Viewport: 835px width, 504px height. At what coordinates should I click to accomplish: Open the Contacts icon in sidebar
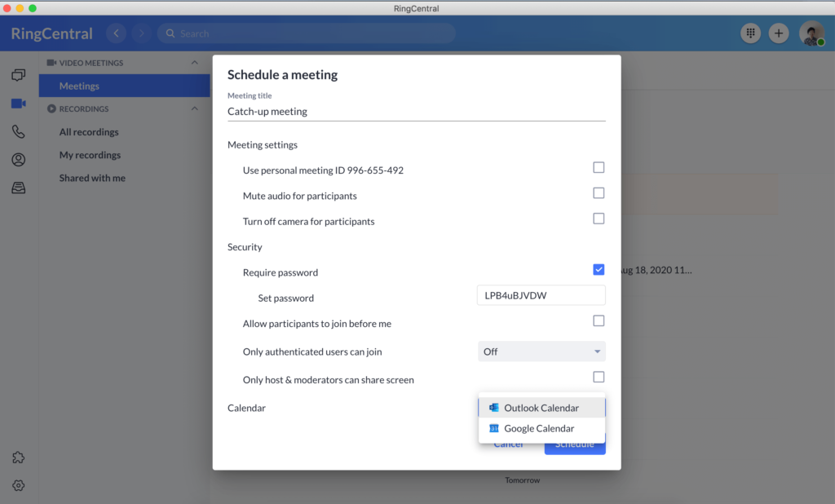tap(18, 160)
